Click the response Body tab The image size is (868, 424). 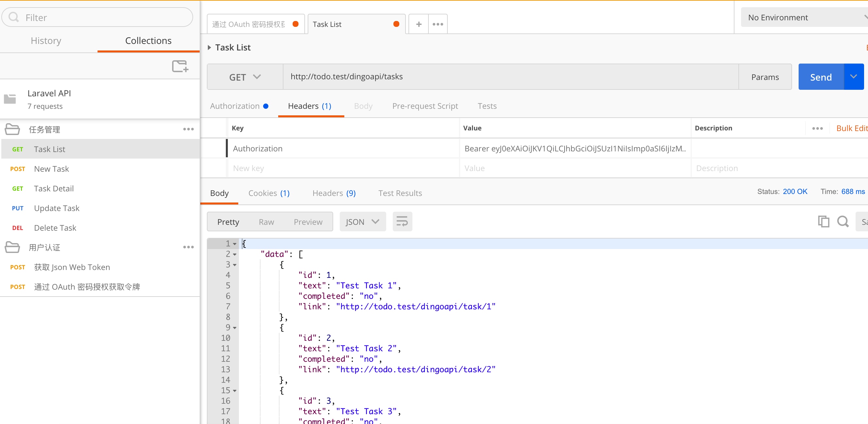click(x=219, y=193)
